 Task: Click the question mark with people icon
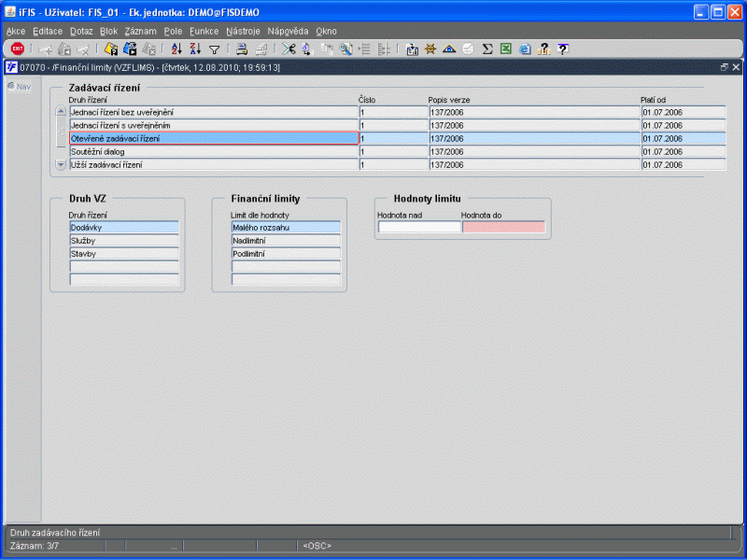[x=543, y=49]
